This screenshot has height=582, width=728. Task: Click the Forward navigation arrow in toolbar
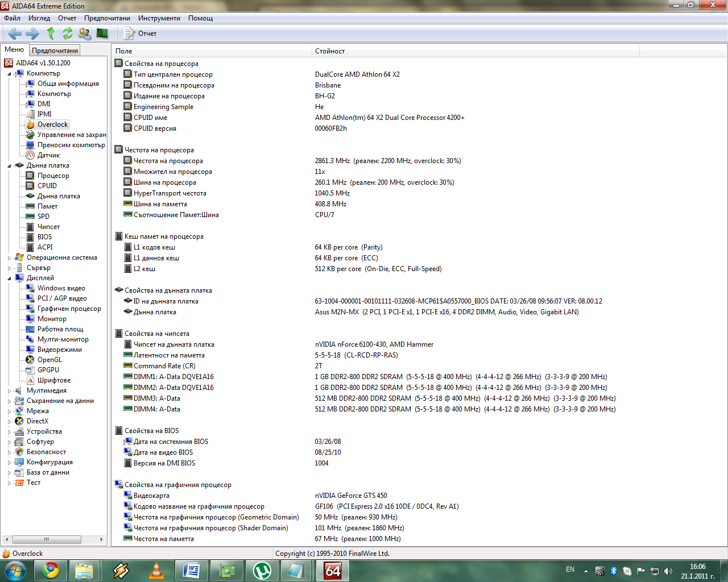click(32, 34)
